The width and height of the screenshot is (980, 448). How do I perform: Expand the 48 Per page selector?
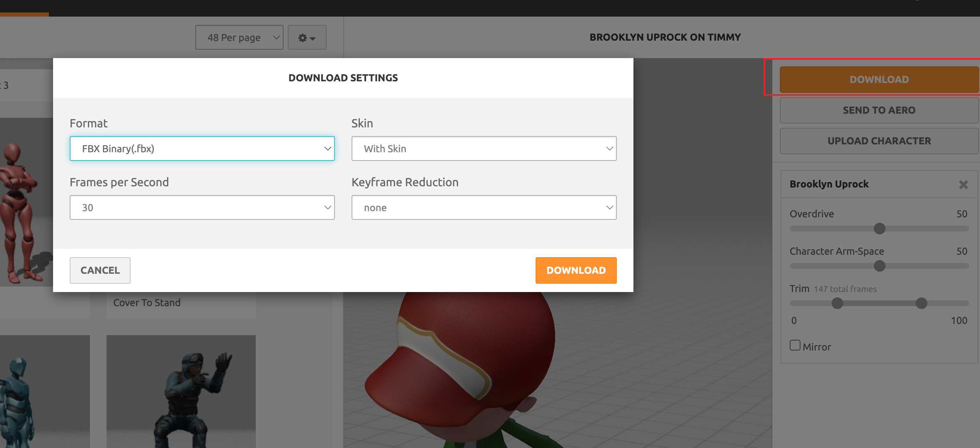coord(239,37)
